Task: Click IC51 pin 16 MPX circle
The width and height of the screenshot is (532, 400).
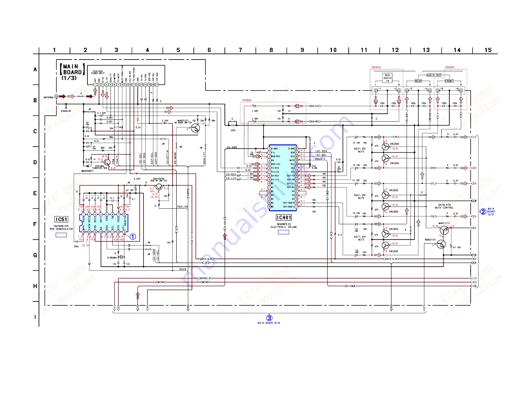Action: click(84, 232)
